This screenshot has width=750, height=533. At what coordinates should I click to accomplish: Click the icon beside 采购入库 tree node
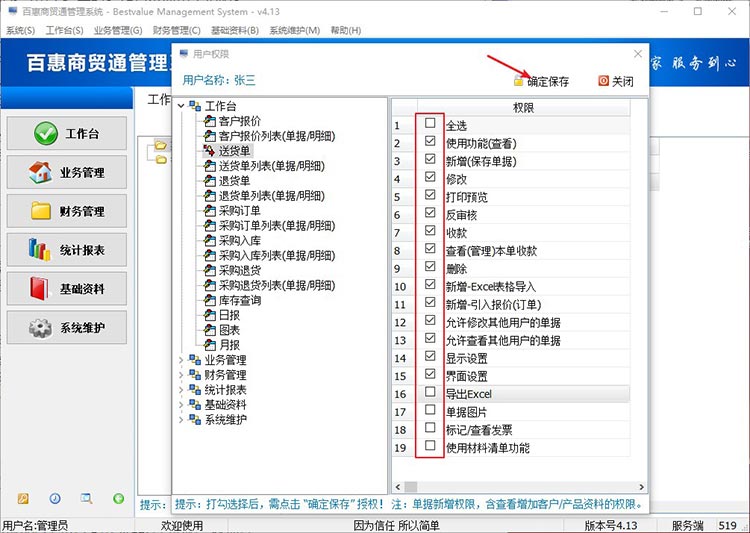210,240
